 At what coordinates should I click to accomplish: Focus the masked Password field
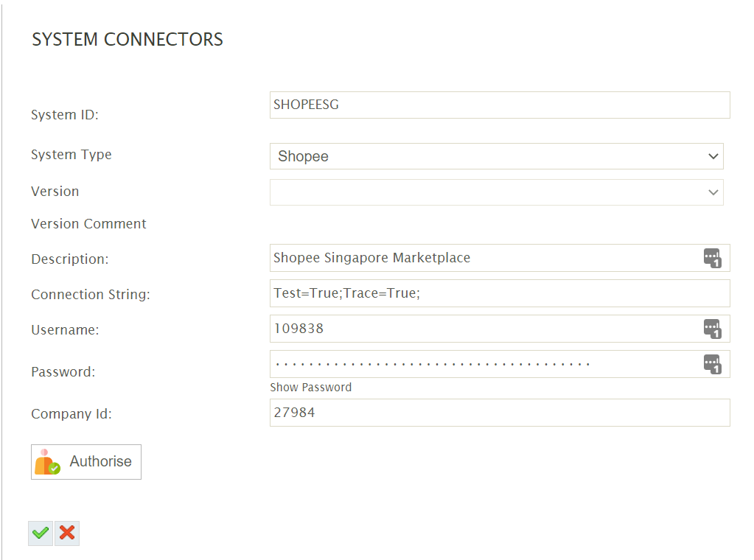pyautogui.click(x=483, y=364)
